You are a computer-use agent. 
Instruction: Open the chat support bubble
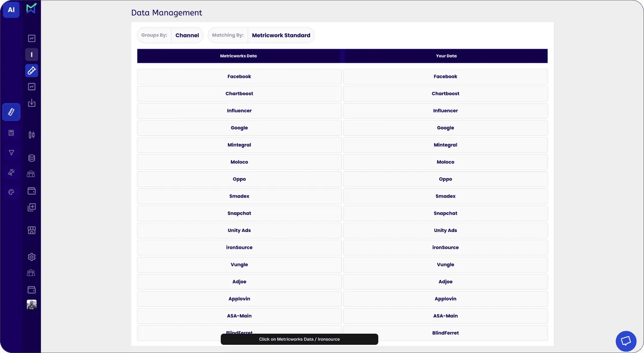[626, 341]
